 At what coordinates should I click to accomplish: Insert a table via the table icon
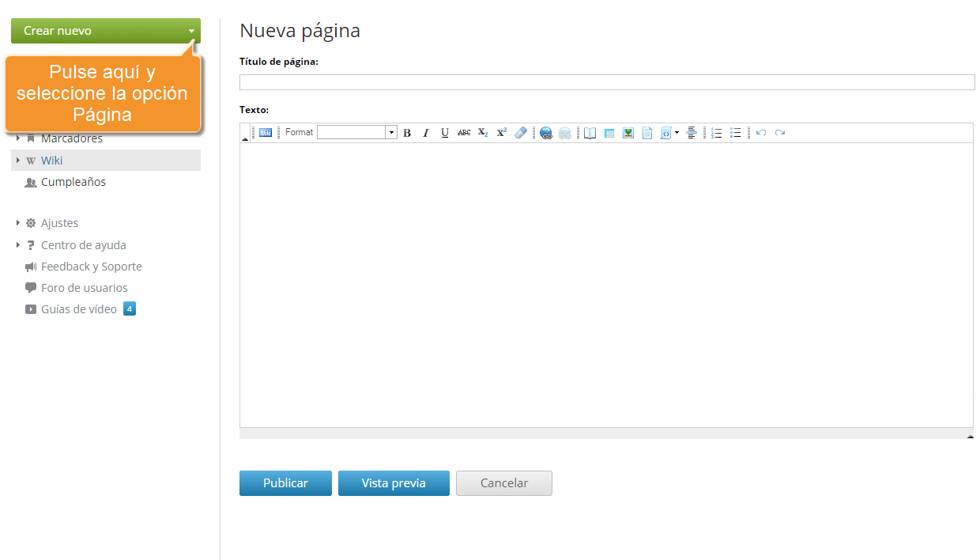(x=609, y=133)
